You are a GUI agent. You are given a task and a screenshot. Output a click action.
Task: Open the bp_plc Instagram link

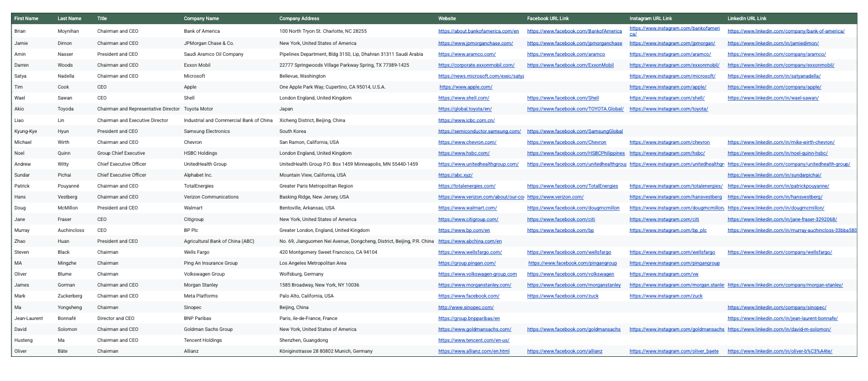coord(668,230)
